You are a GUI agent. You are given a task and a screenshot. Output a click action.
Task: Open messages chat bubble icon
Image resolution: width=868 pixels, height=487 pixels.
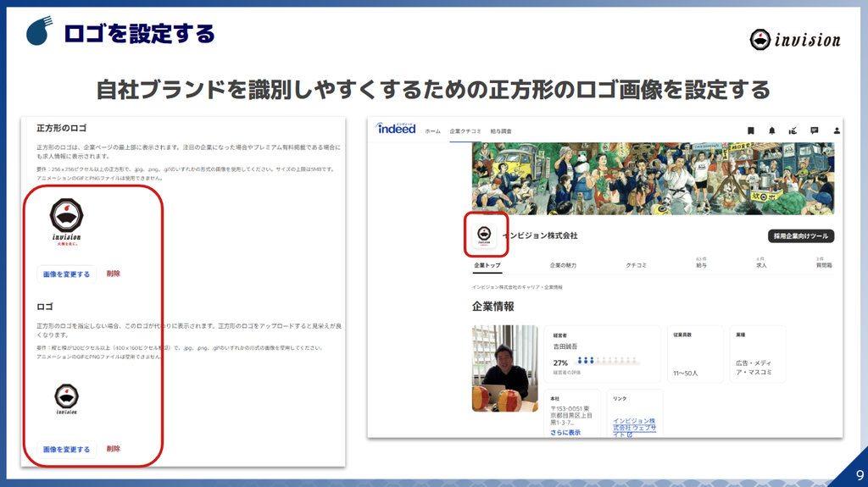click(x=815, y=130)
